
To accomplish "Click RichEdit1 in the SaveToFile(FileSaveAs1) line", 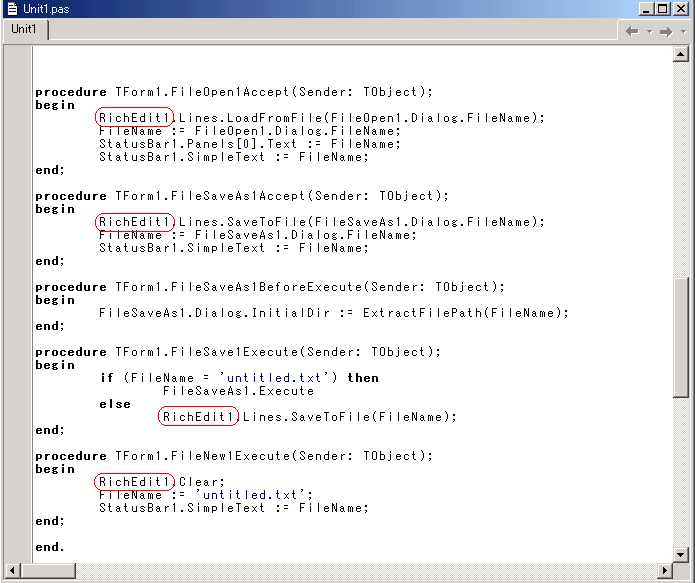I will [x=135, y=222].
